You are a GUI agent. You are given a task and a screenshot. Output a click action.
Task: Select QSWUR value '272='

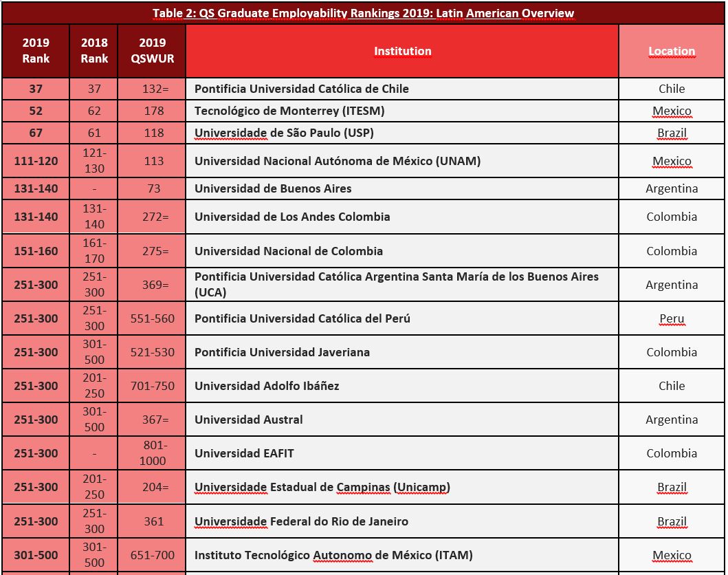pos(152,217)
